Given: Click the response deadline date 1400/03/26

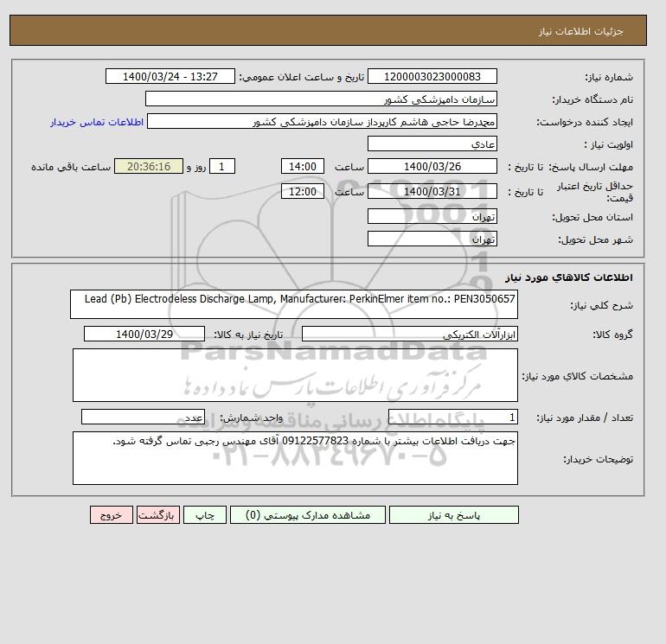Looking at the screenshot, I should click(432, 167).
